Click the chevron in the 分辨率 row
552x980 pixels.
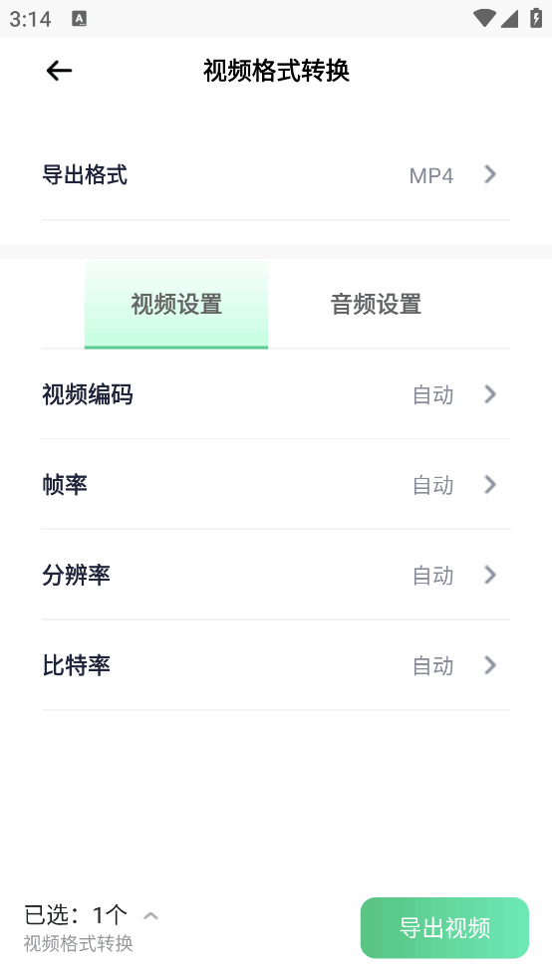point(490,575)
